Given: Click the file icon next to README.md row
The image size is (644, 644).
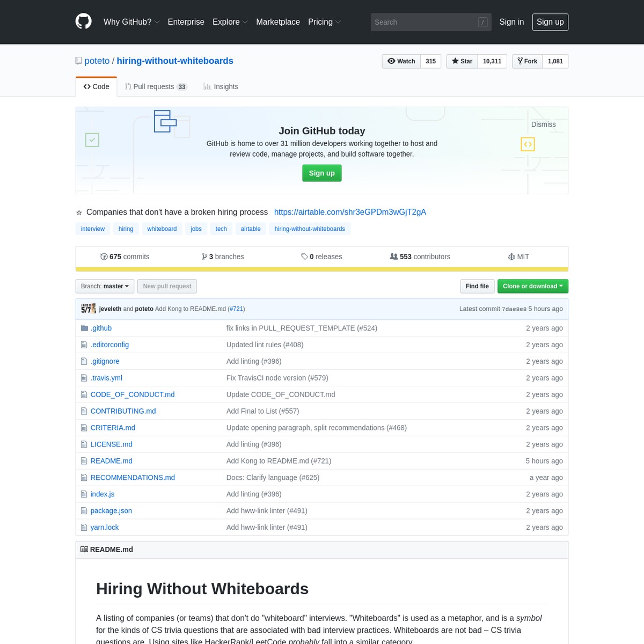Looking at the screenshot, I should (84, 461).
